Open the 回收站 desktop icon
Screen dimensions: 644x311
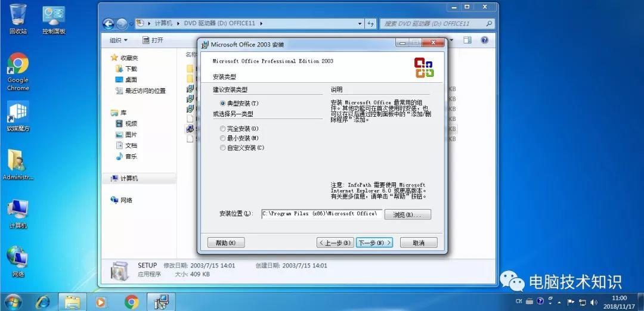point(18,19)
